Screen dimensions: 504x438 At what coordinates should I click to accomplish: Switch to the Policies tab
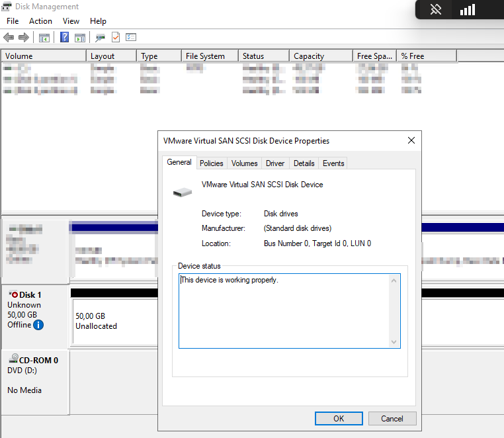pos(211,163)
